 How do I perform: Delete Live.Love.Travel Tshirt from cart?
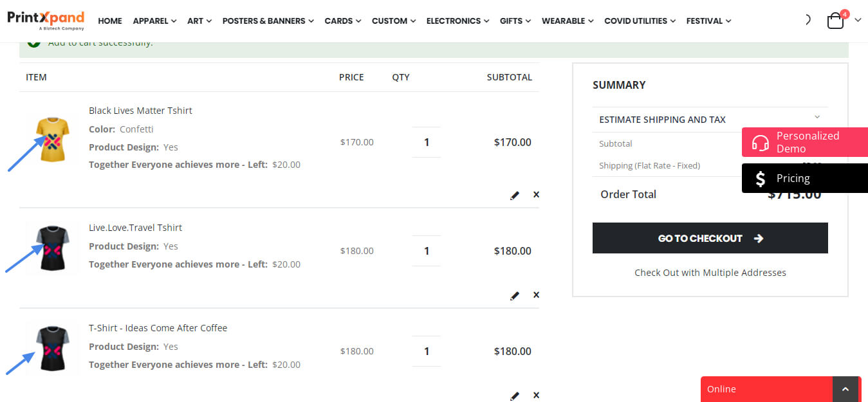coord(536,295)
